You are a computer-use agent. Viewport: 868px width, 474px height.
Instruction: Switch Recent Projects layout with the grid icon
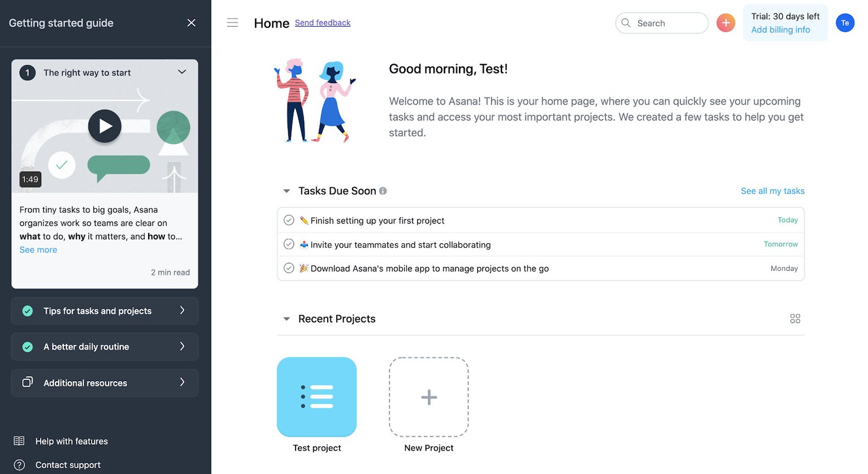[x=795, y=318]
